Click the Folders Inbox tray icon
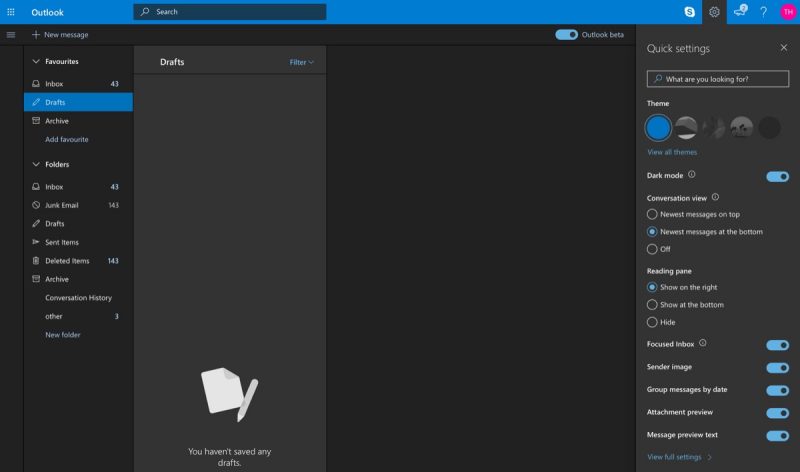 point(36,187)
